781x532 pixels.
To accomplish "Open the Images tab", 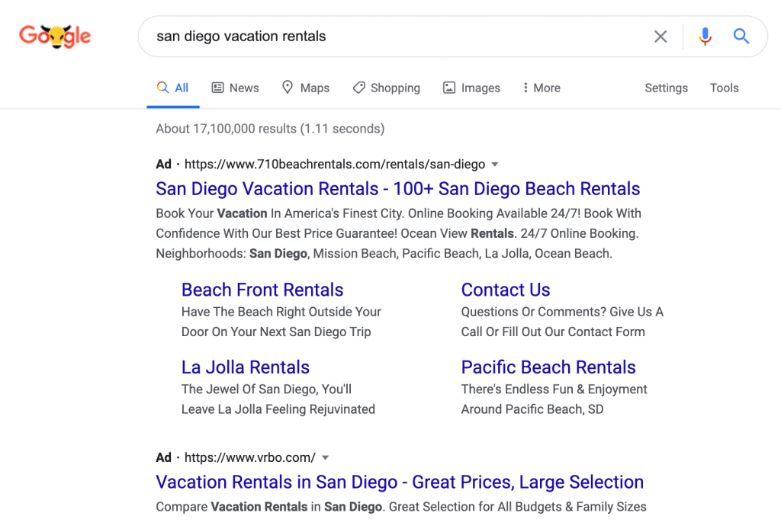I will 471,88.
